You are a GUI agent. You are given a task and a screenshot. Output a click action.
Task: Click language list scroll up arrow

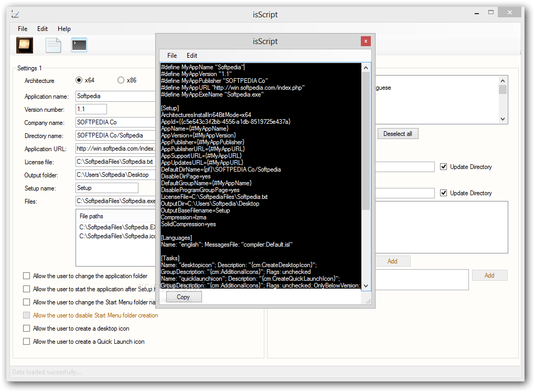click(502, 81)
